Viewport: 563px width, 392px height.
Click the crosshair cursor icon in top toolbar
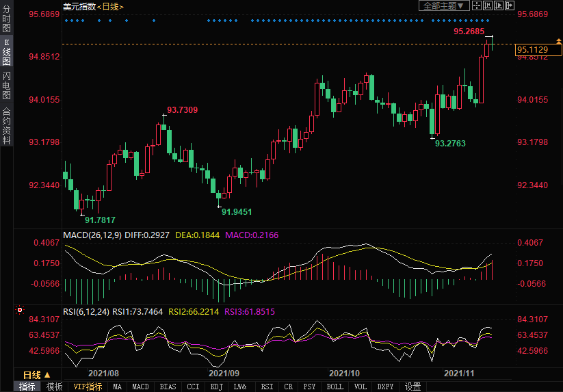pyautogui.click(x=477, y=5)
